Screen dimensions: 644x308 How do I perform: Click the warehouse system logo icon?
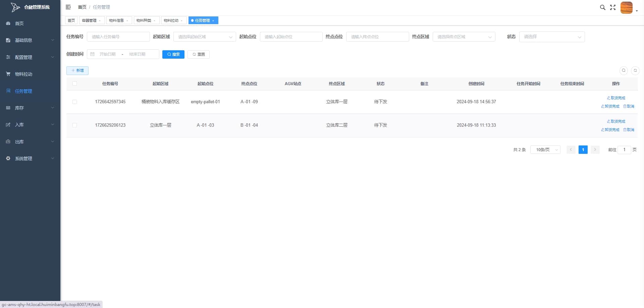15,7
